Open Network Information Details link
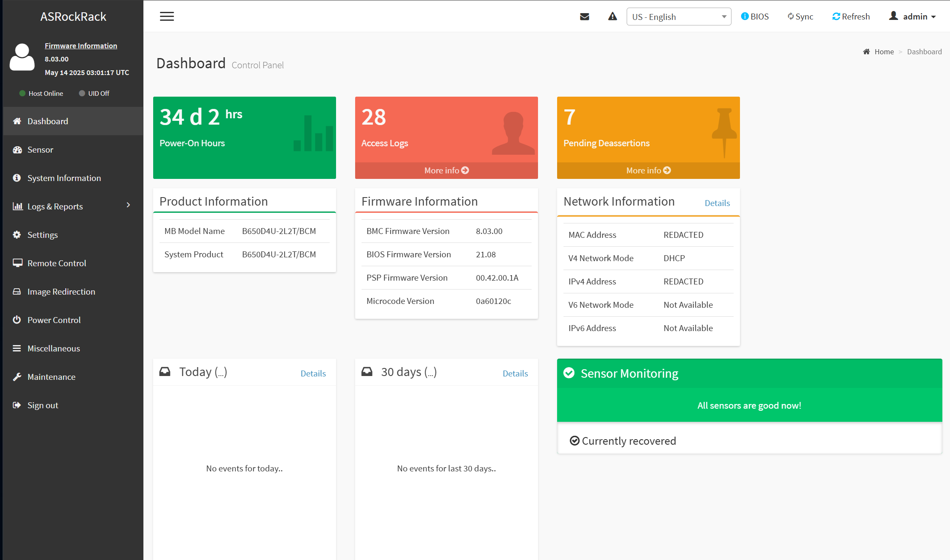The height and width of the screenshot is (560, 950). 717,203
